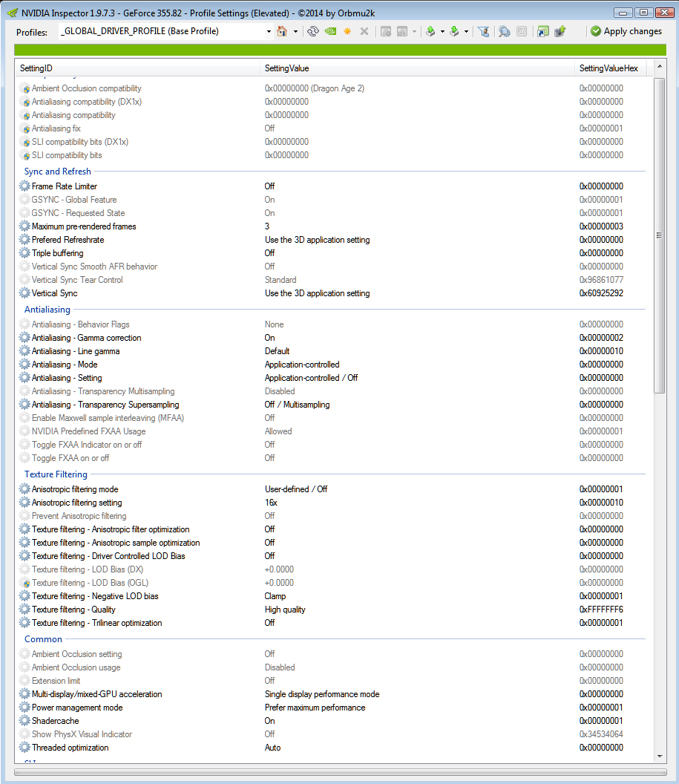This screenshot has height=784, width=679.
Task: Click gear icon of Maximum pre-rendered frames
Action: [24, 226]
